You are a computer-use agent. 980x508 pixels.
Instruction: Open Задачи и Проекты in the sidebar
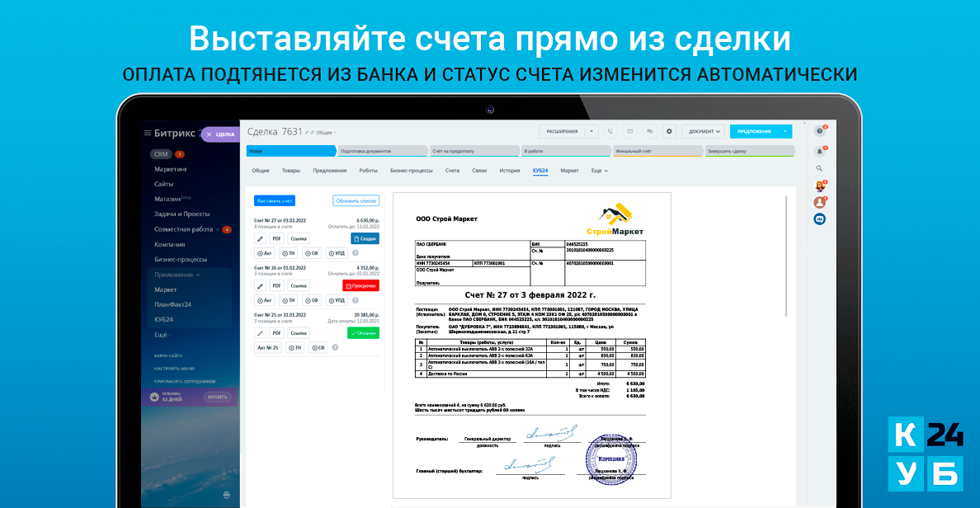tap(181, 214)
